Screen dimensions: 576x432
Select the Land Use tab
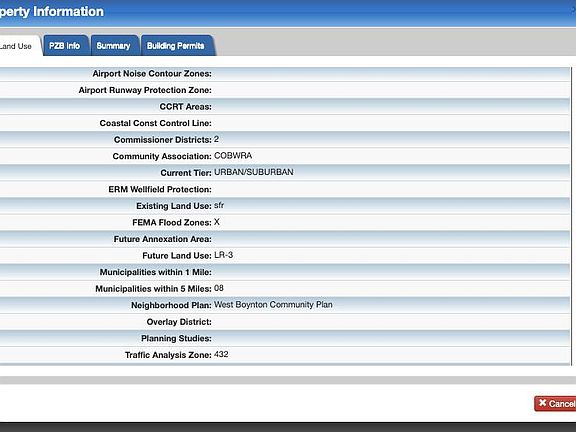click(18, 46)
